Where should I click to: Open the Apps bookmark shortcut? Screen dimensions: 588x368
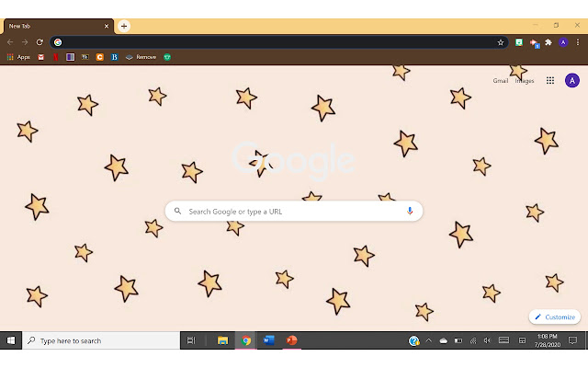point(18,57)
